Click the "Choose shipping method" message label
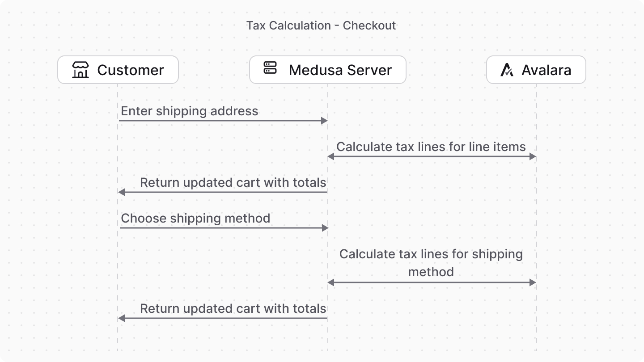This screenshot has width=644, height=362. coord(195,218)
